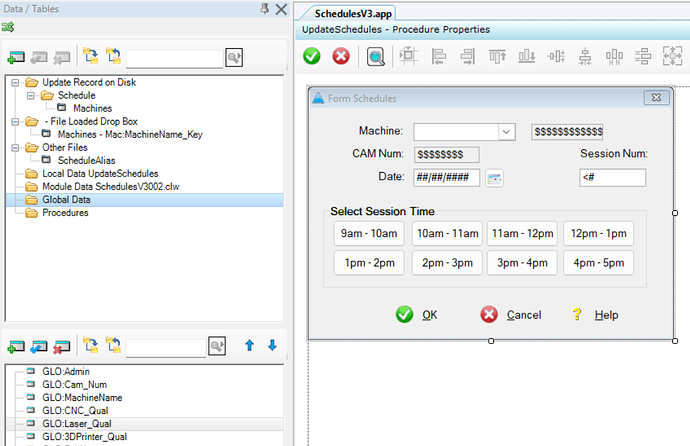Image resolution: width=690 pixels, height=446 pixels.
Task: Click the red X Cancel icon in Procedure Properties toolbar
Action: click(x=341, y=56)
